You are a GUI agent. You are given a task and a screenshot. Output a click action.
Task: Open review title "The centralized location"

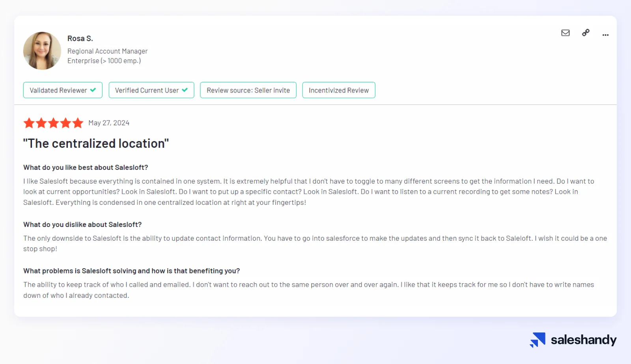(x=96, y=143)
